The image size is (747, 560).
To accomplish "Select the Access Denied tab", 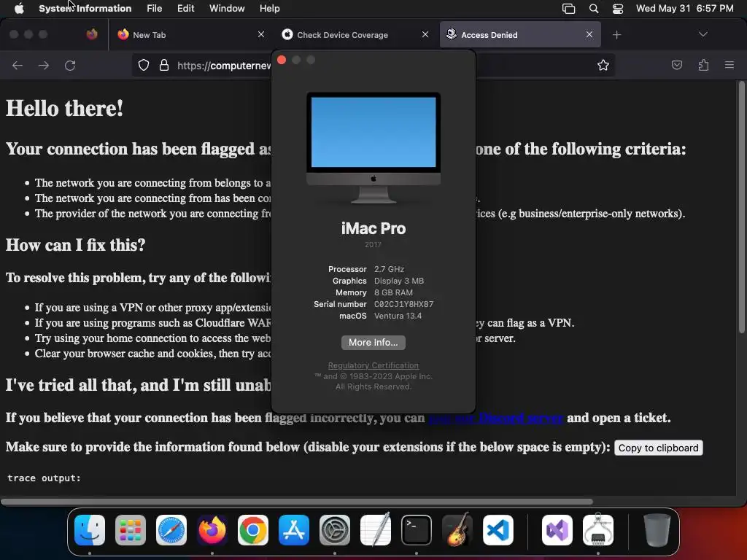I will [519, 35].
